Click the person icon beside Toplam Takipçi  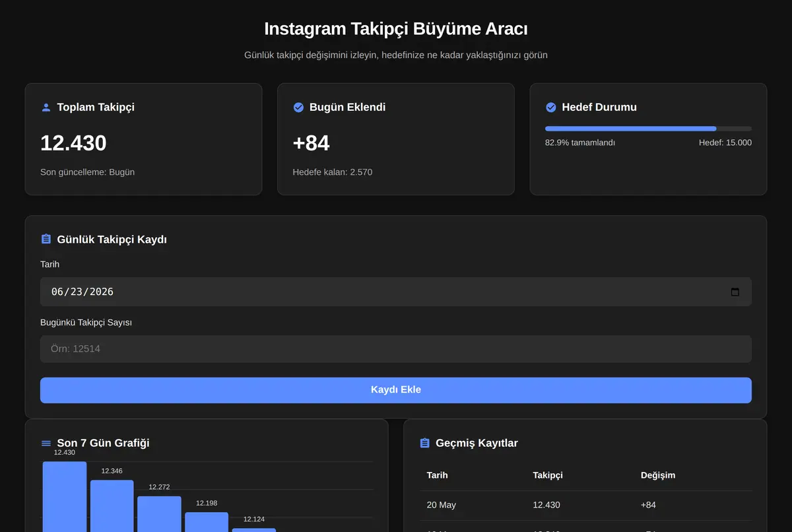[46, 108]
